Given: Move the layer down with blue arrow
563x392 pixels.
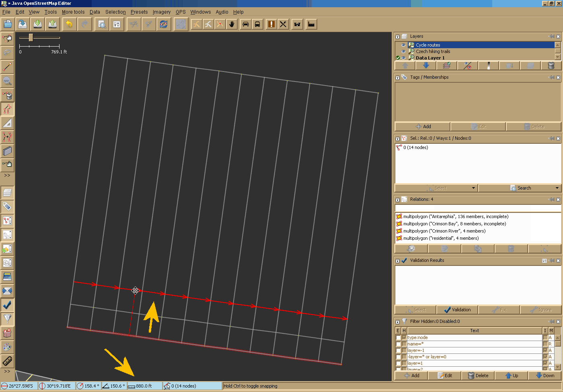Looking at the screenshot, I should coord(426,66).
